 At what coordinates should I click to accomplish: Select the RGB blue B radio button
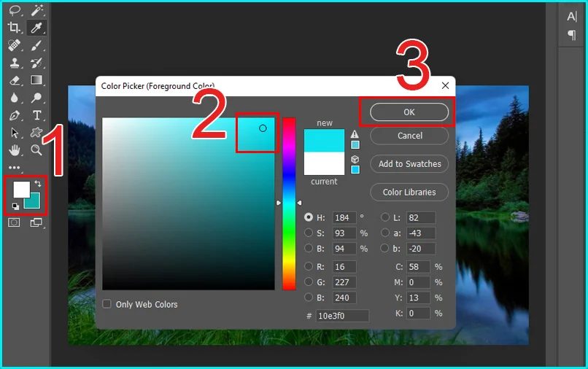309,297
